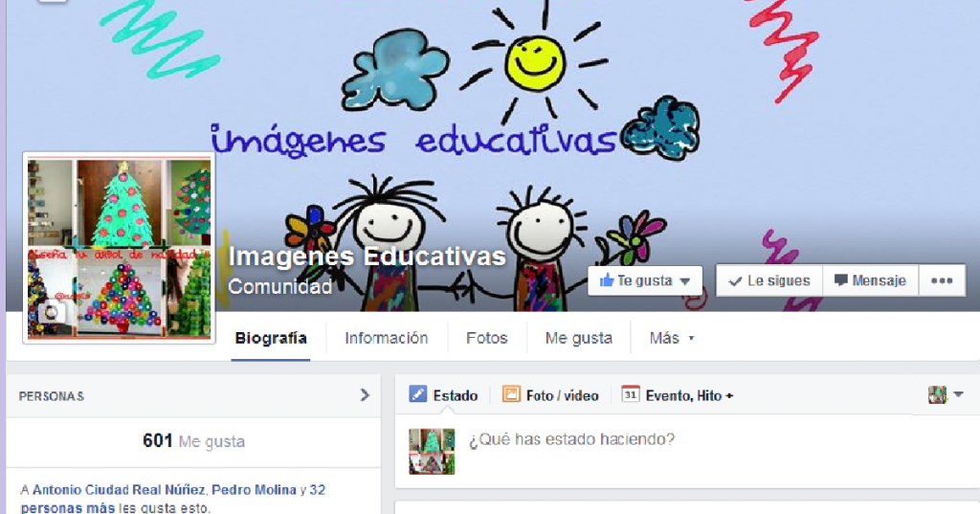The image size is (980, 514).
Task: Toggle the Te gusta like button
Action: point(644,281)
